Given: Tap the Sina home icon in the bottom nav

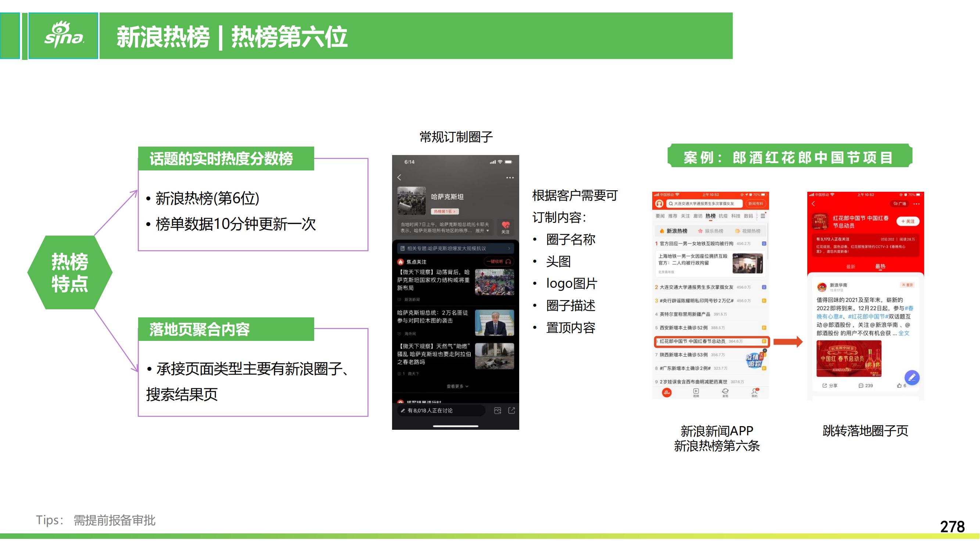Looking at the screenshot, I should coord(667,393).
